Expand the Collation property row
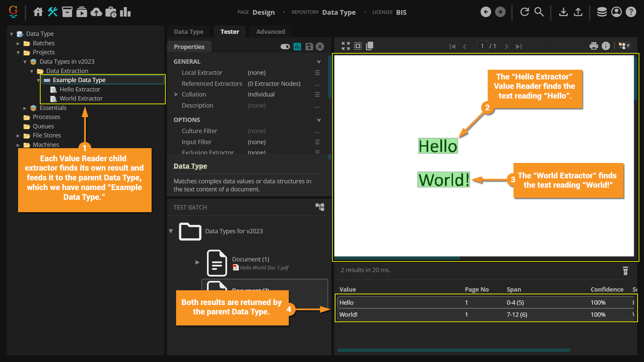 176,95
